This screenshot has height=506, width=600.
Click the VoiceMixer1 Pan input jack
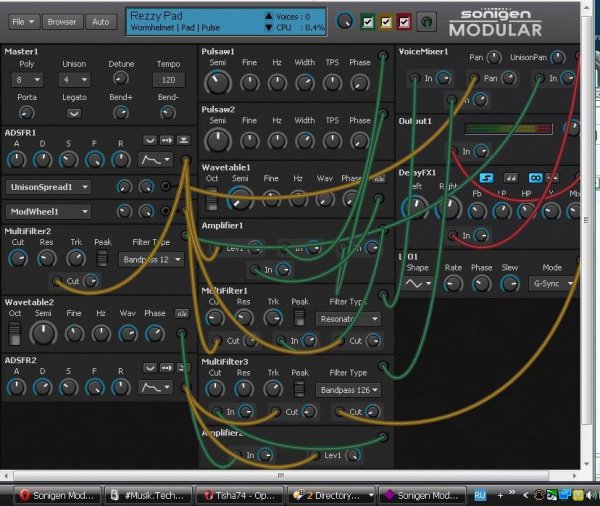[x=474, y=78]
